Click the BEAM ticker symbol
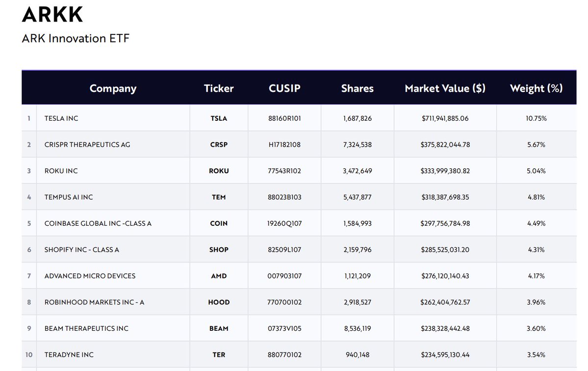 point(219,328)
